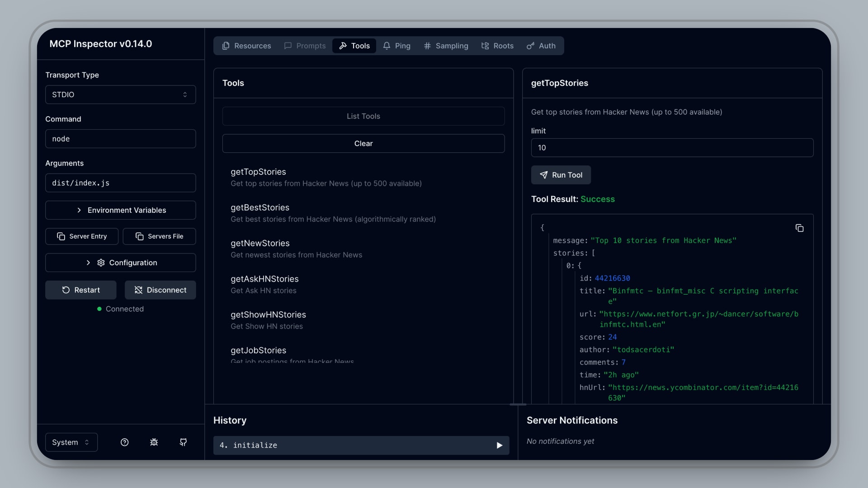Open the help question mark icon
868x488 pixels.
[x=124, y=442]
